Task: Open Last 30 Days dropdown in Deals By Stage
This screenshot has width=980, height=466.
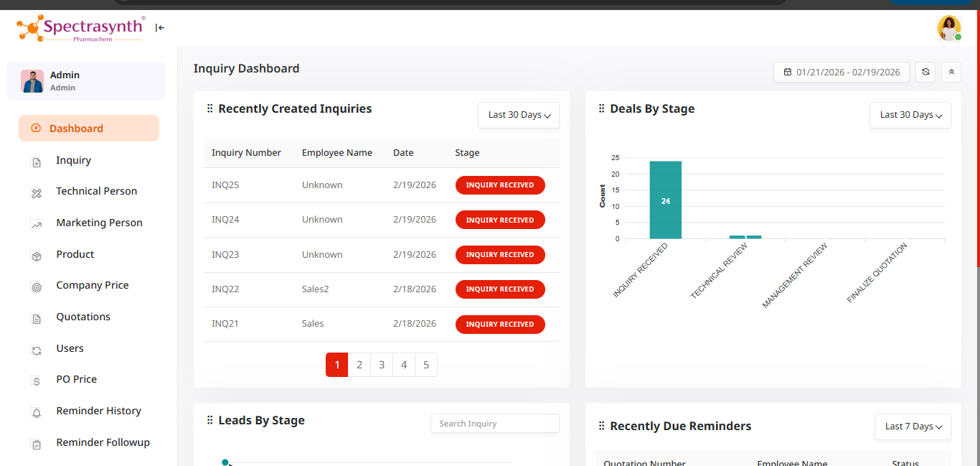Action: (910, 115)
